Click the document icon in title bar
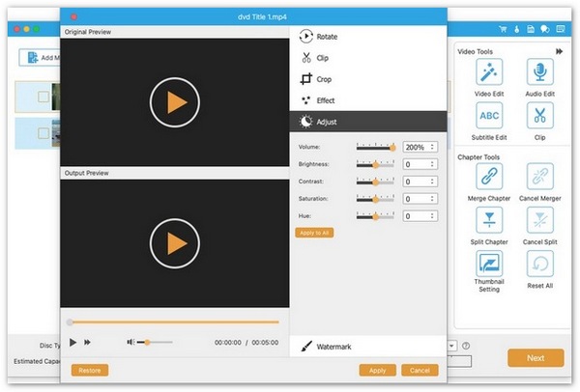Image resolution: width=580 pixels, height=392 pixels. click(531, 29)
